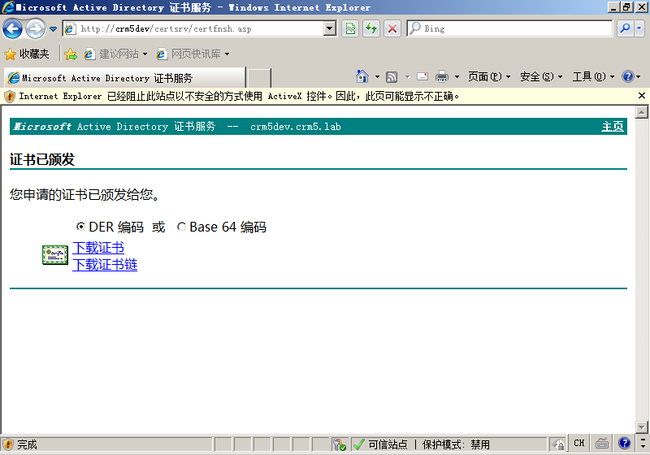
Task: Expand the address bar history dropdown
Action: tap(330, 29)
